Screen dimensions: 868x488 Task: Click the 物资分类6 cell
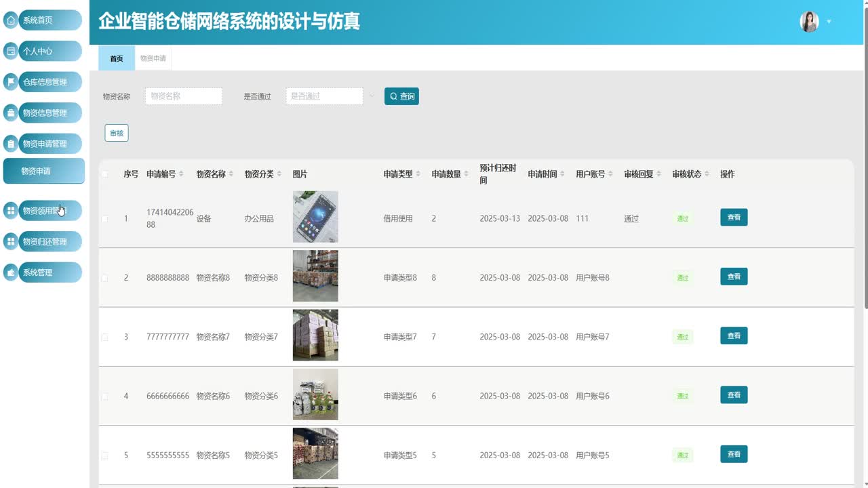click(x=261, y=396)
